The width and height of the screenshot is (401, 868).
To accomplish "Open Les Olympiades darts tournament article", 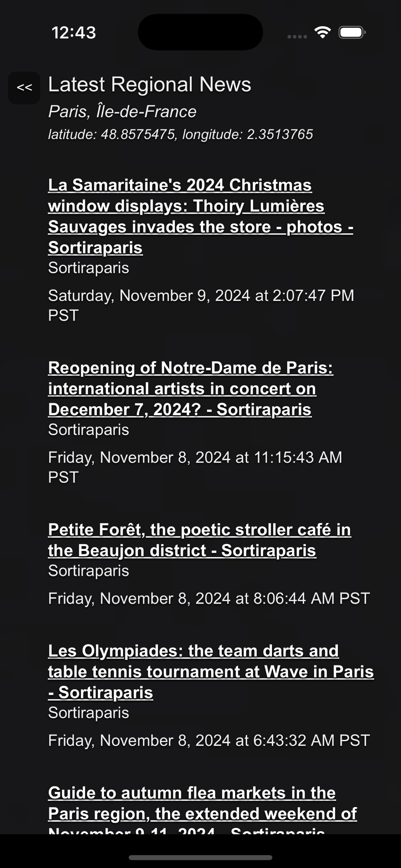I will coord(211,671).
